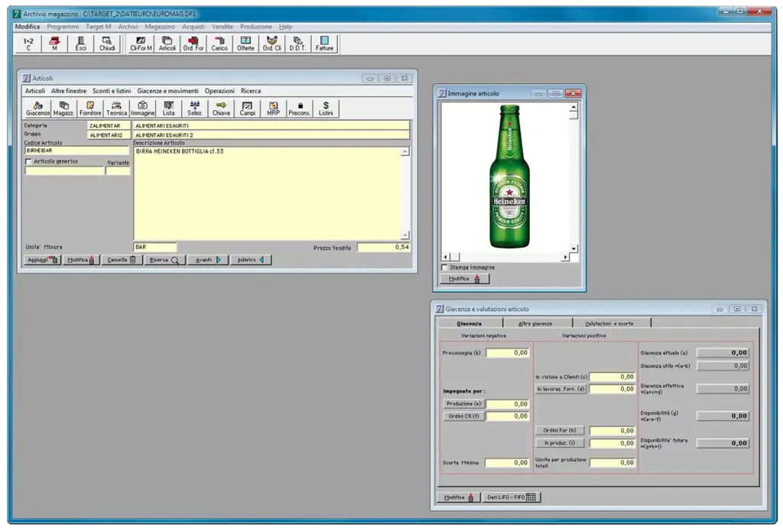Click the description box scroll-down arrow
The height and width of the screenshot is (532, 783).
[405, 235]
